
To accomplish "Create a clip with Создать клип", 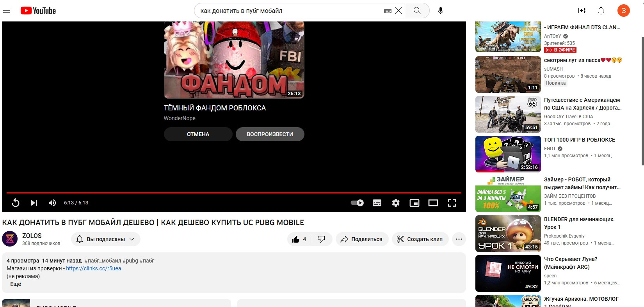I will (x=420, y=239).
